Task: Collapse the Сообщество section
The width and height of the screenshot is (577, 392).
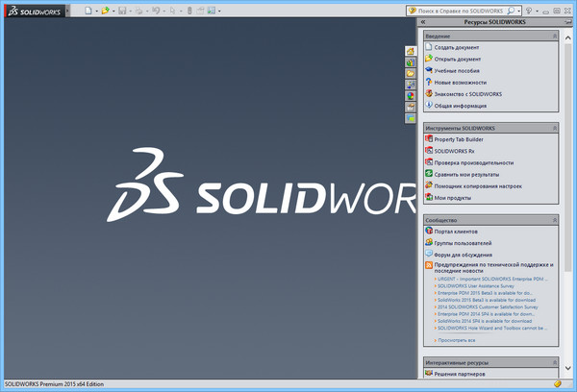Action: [554, 220]
